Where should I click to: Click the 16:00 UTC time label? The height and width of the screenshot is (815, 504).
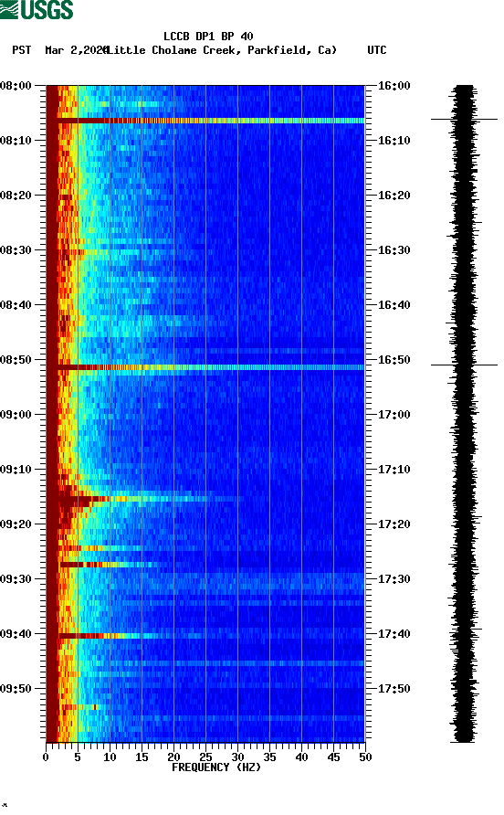[x=394, y=85]
